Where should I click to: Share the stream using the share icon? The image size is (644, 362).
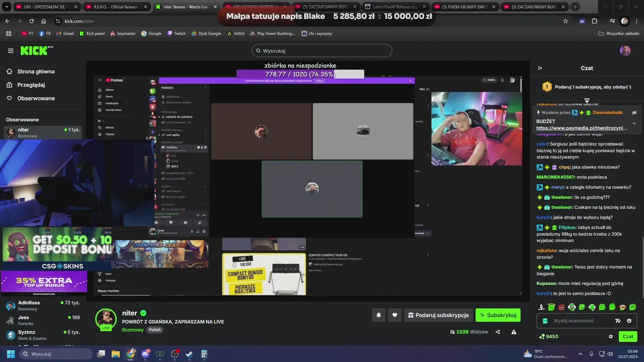[498, 332]
